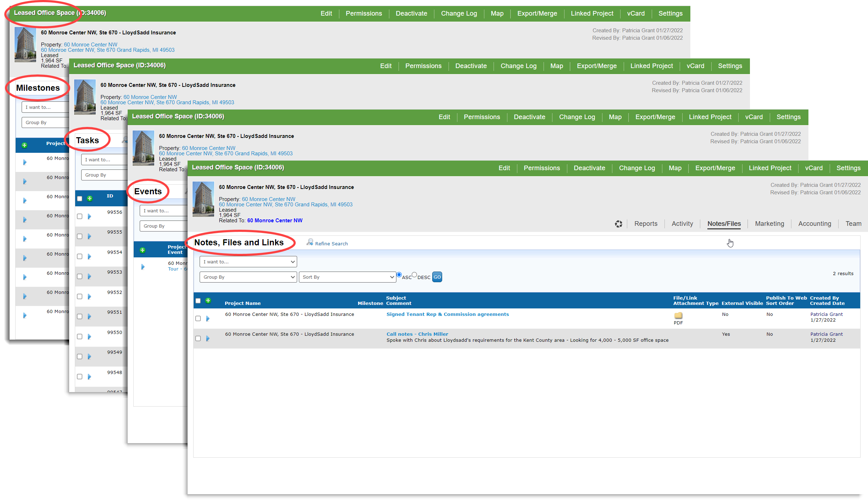868x502 pixels.
Task: Expand the Group By dropdown in the Notes panel
Action: [x=248, y=277]
